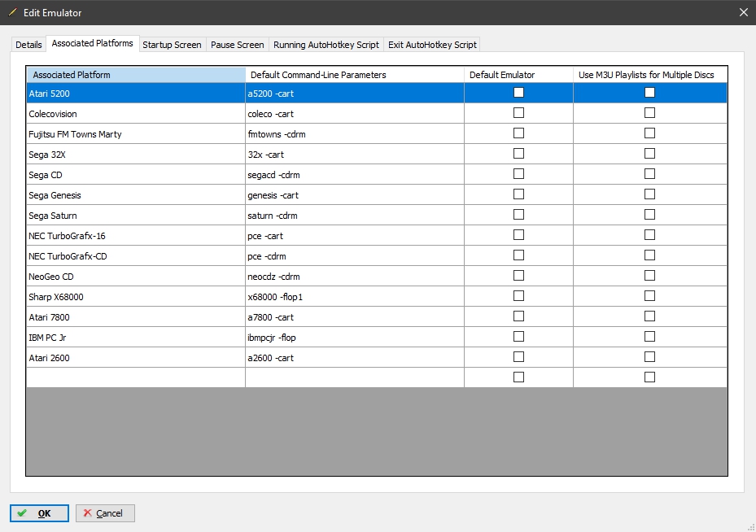
Task: Toggle M3U playlists for Sega 32X
Action: (650, 153)
